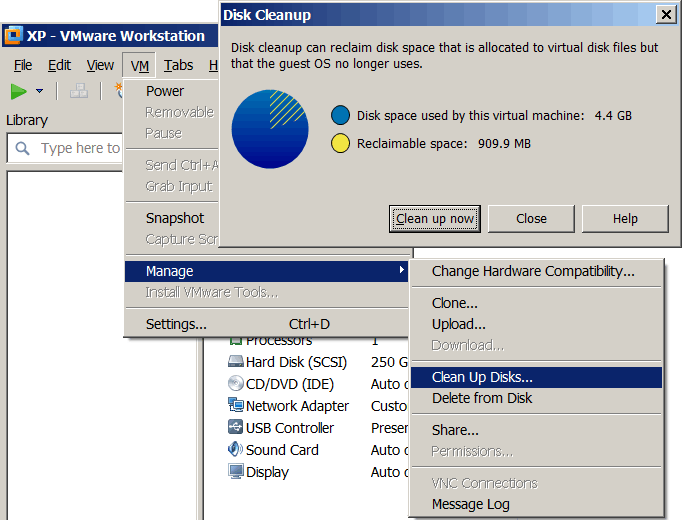Choose Upload from the Manage submenu
Image resolution: width=682 pixels, height=520 pixels.
tap(536, 324)
